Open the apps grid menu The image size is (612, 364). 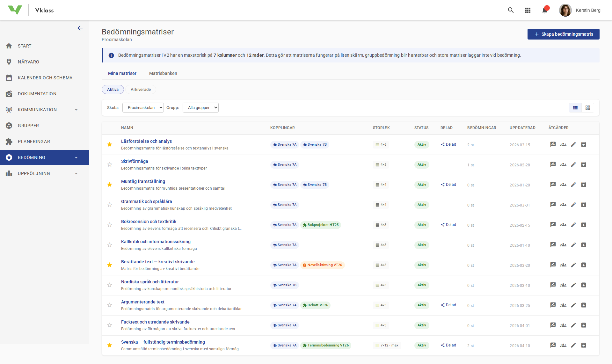(528, 10)
